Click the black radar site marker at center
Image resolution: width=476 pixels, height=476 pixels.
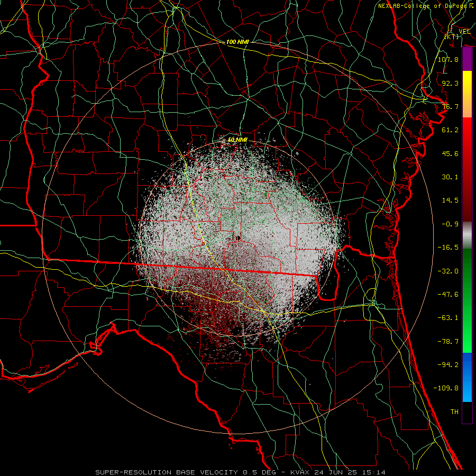[238, 238]
